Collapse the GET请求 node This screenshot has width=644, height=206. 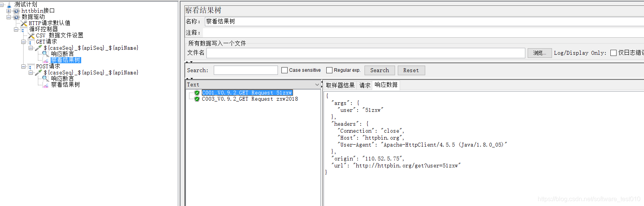[x=24, y=42]
